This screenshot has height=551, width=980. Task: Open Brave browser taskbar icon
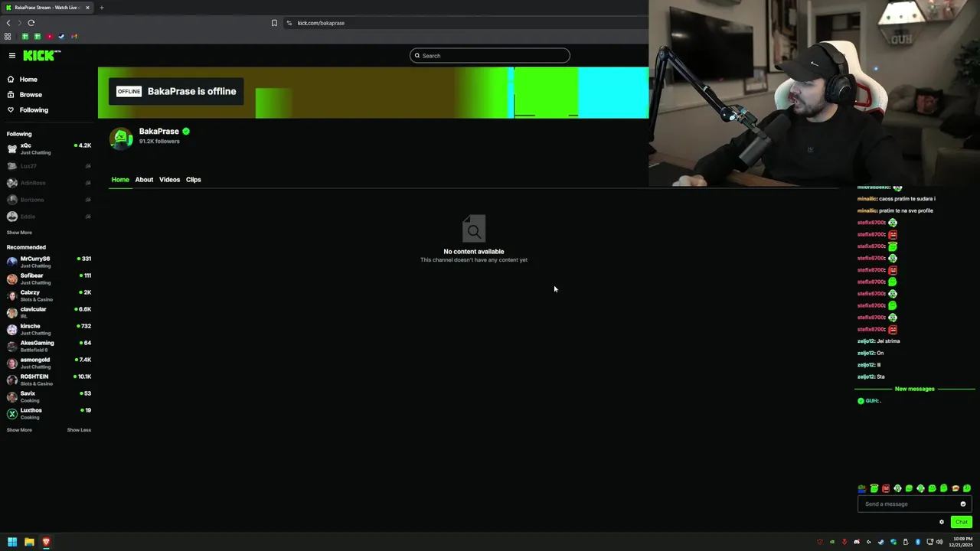(46, 542)
